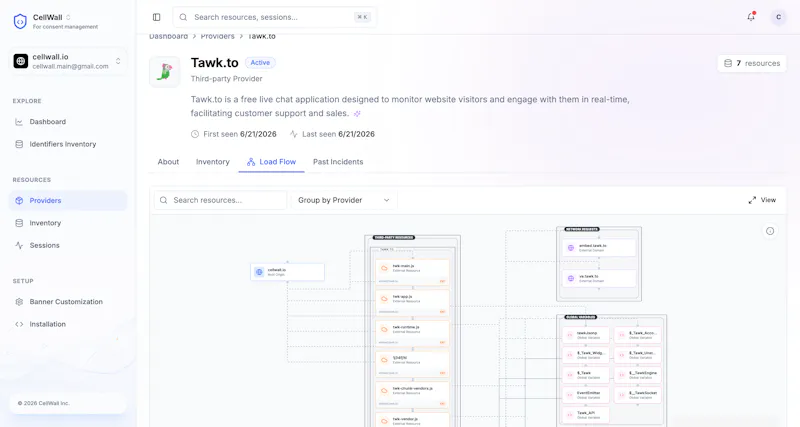Click the code icon of tawkJsonp variable
This screenshot has width=800, height=427.
coord(570,335)
